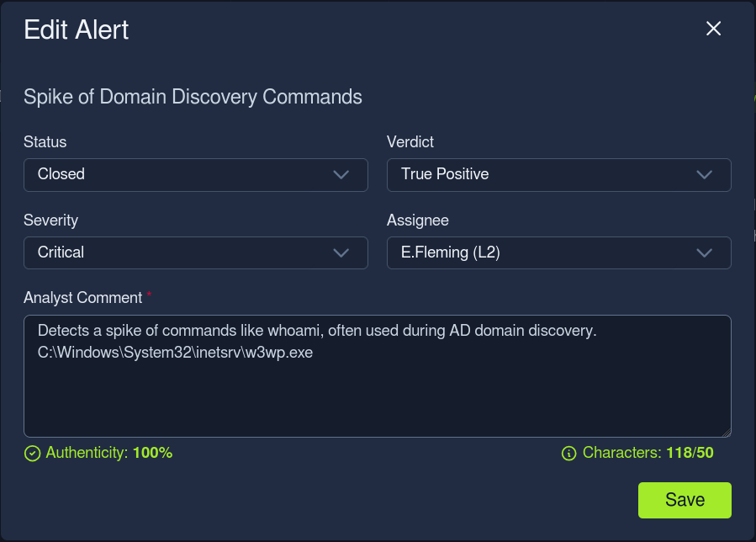The image size is (756, 542).
Task: Click inside the Analyst Comment text area
Action: (378, 376)
